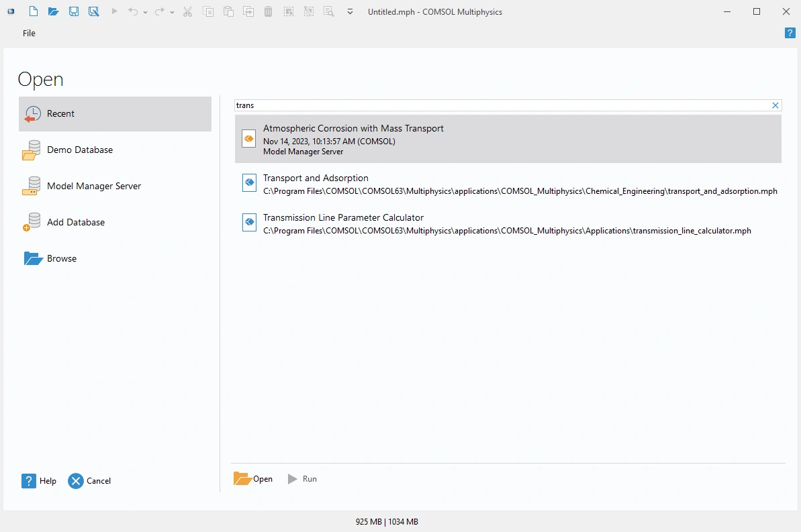
Task: Click the Save disk icon
Action: click(x=74, y=11)
